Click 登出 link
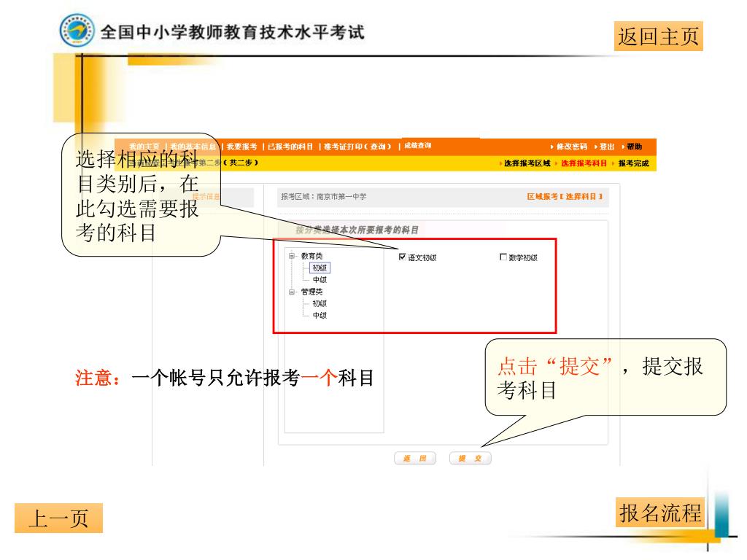The height and width of the screenshot is (560, 747). (607, 147)
